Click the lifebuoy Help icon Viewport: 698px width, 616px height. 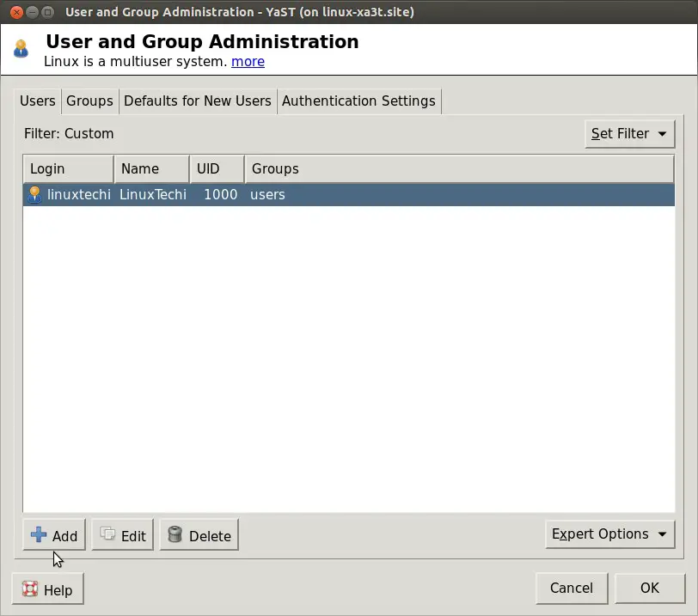[x=30, y=589]
